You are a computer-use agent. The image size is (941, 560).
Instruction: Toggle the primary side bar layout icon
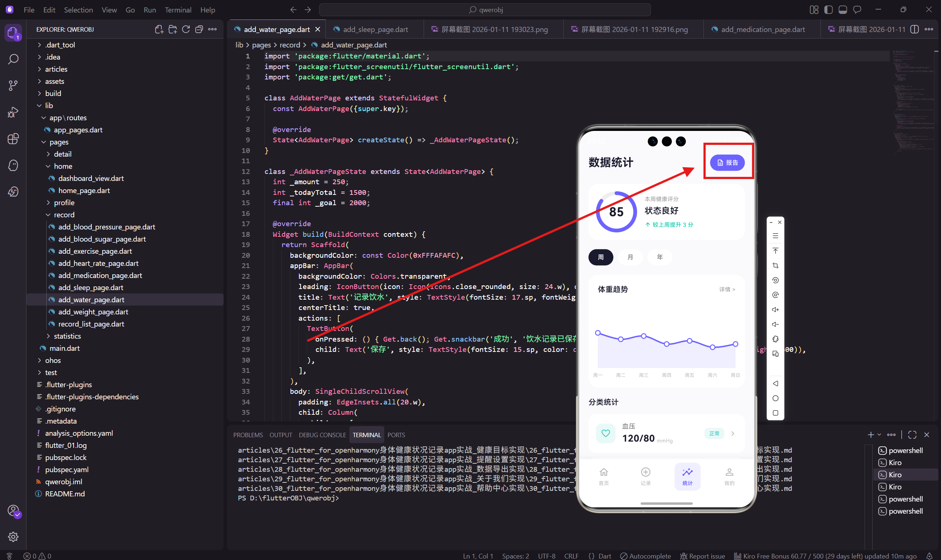point(828,10)
